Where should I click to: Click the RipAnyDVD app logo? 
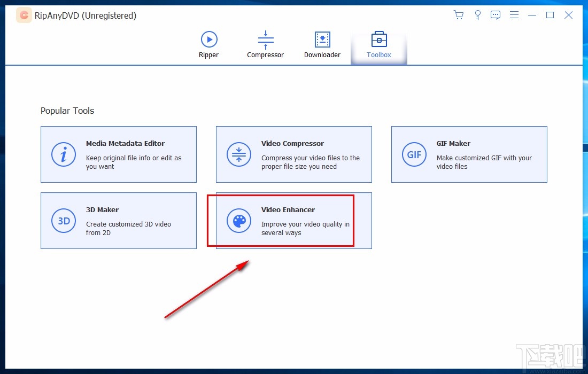[24, 15]
